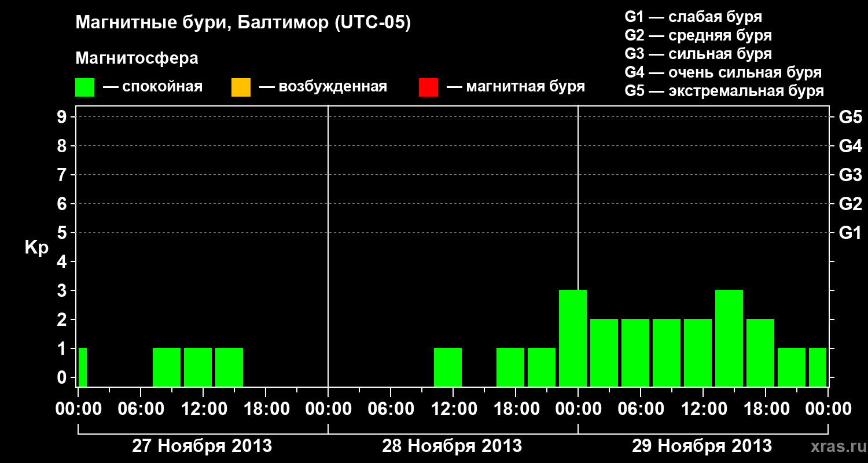
Task: Click legend line 'G3 — сильная буря'
Action: tap(698, 54)
